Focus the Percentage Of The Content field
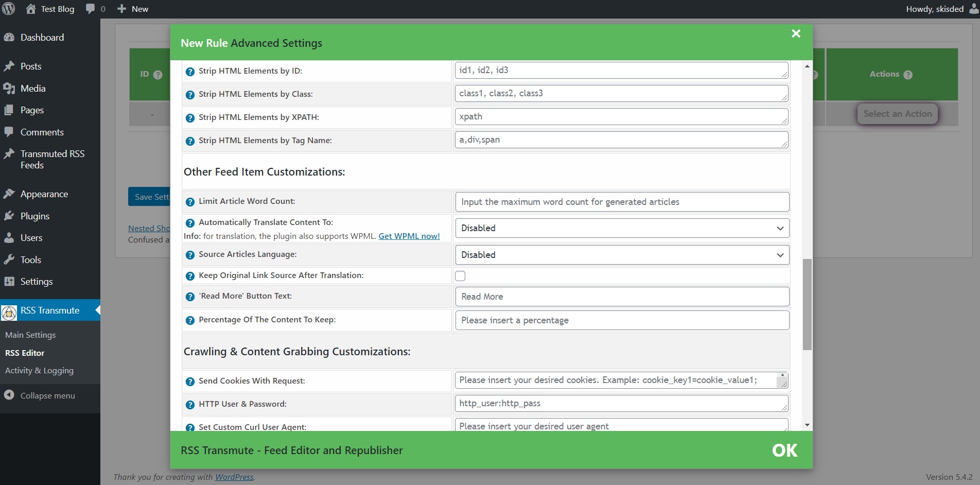980x485 pixels. tap(622, 320)
